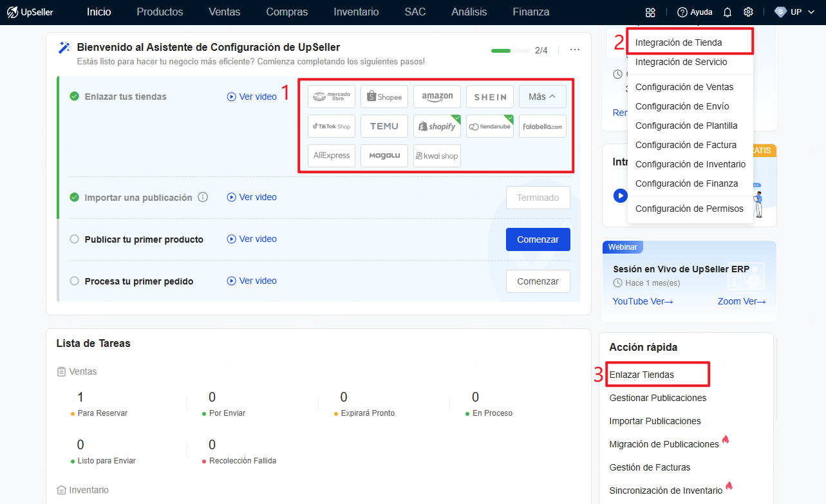This screenshot has width=826, height=504.
Task: Open the Compras menu
Action: [x=287, y=12]
